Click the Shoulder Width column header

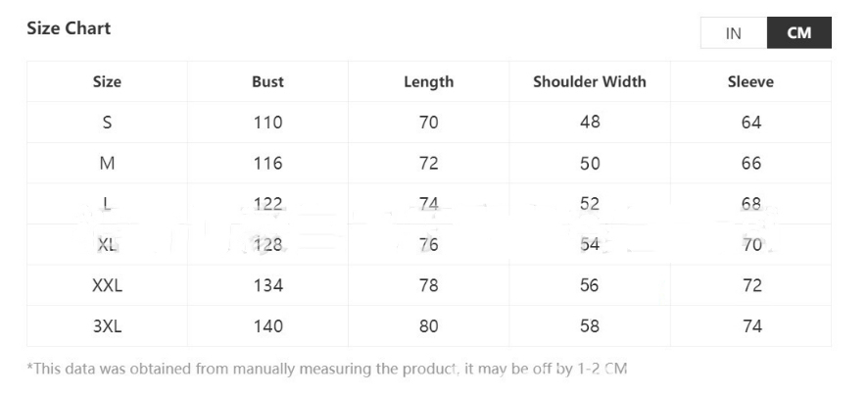click(x=590, y=82)
